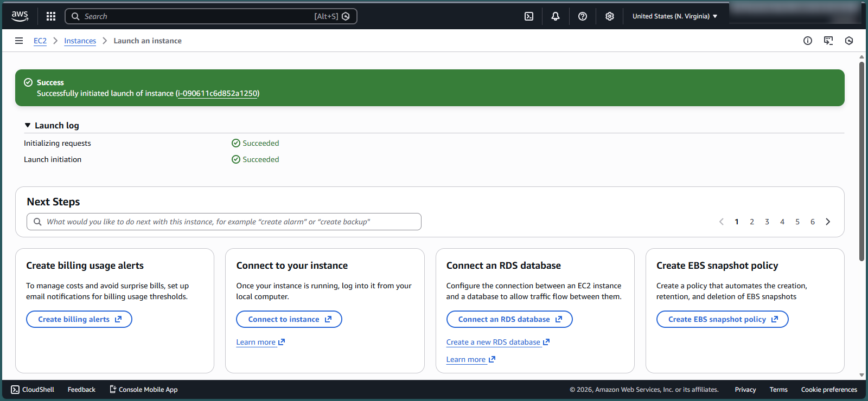Click the Connect an RDS database button
Screen dimensions: 868x401
[509, 319]
